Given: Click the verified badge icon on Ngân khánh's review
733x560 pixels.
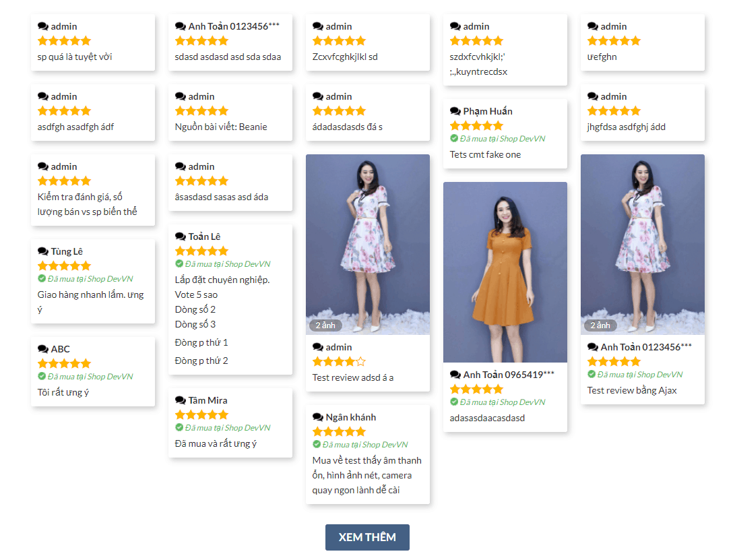Looking at the screenshot, I should click(x=316, y=445).
